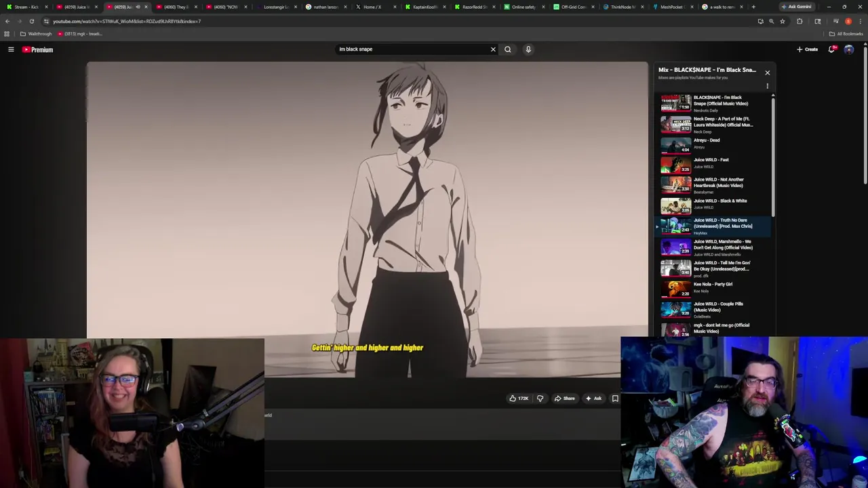Share the video
Viewport: 868px width, 488px height.
pyautogui.click(x=564, y=399)
